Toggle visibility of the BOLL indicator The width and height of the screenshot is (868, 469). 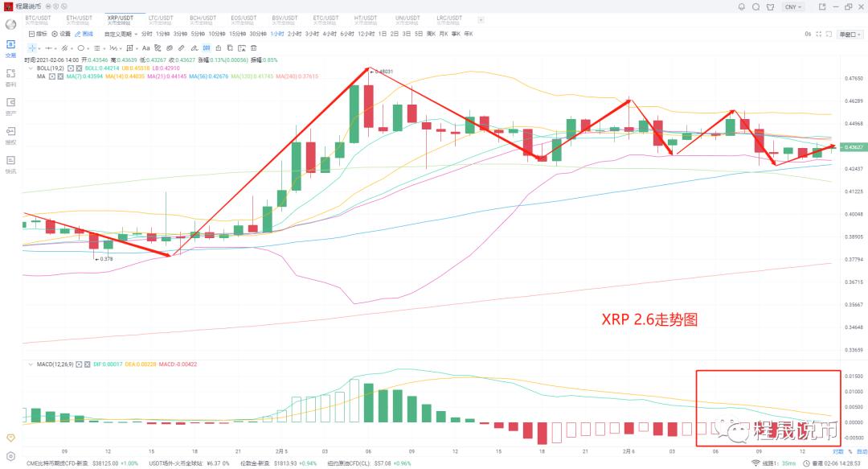click(71, 68)
